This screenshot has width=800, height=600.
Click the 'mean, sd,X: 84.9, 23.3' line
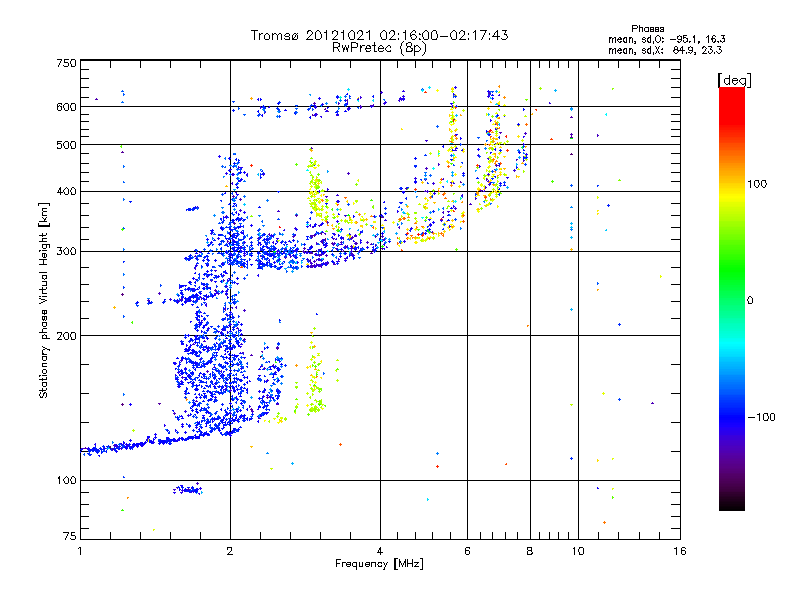pos(665,50)
